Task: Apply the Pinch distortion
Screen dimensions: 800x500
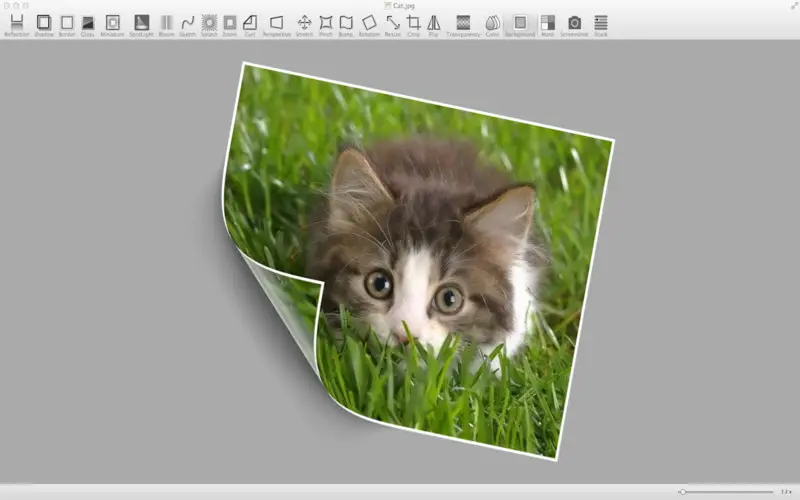Action: point(326,26)
